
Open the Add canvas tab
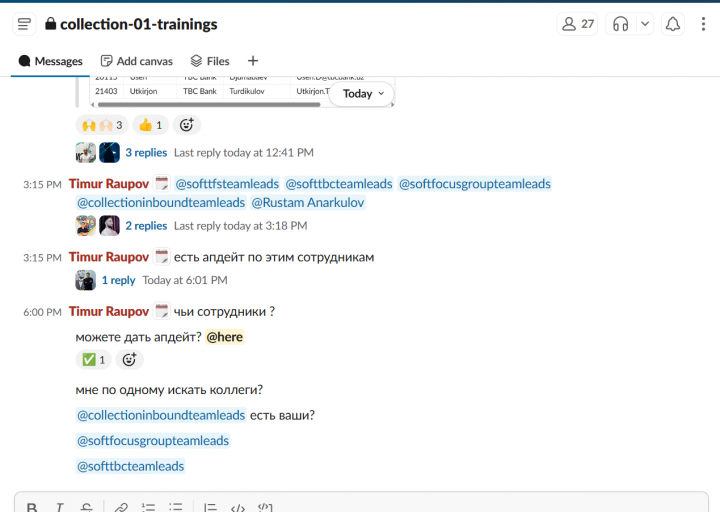pos(137,61)
